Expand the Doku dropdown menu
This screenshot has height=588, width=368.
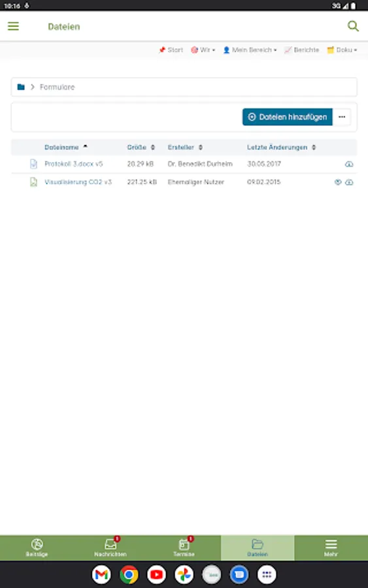tap(342, 50)
